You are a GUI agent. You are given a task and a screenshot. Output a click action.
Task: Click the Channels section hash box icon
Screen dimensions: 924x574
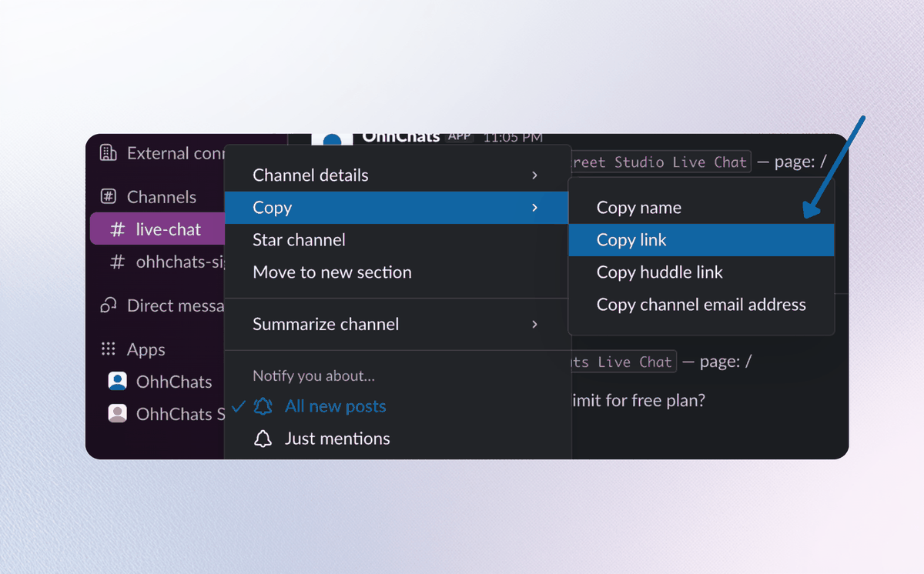tap(109, 196)
